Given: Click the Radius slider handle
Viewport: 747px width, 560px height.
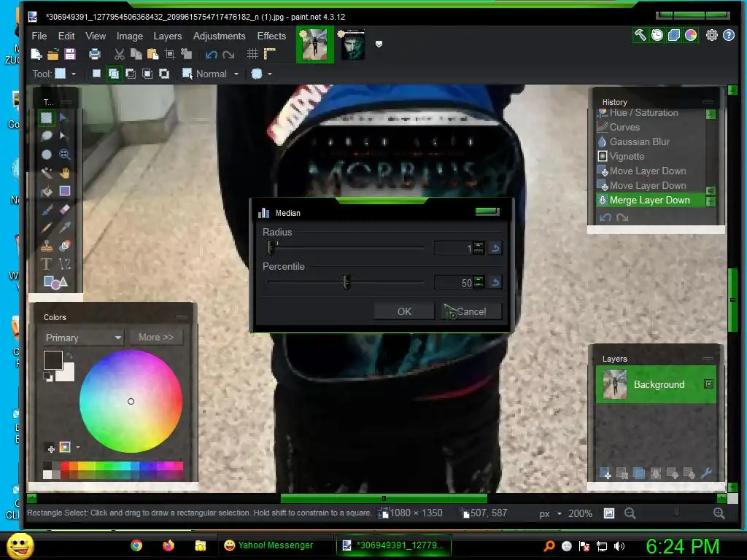Looking at the screenshot, I should (x=271, y=248).
